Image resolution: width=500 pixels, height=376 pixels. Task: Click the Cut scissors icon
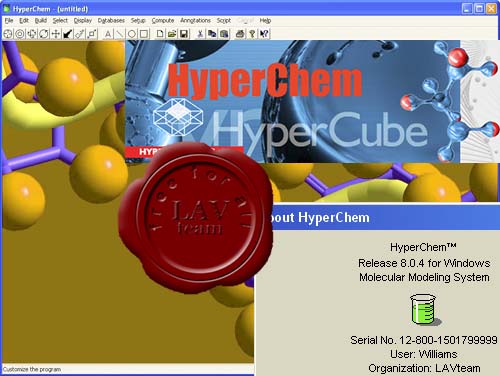(200, 34)
